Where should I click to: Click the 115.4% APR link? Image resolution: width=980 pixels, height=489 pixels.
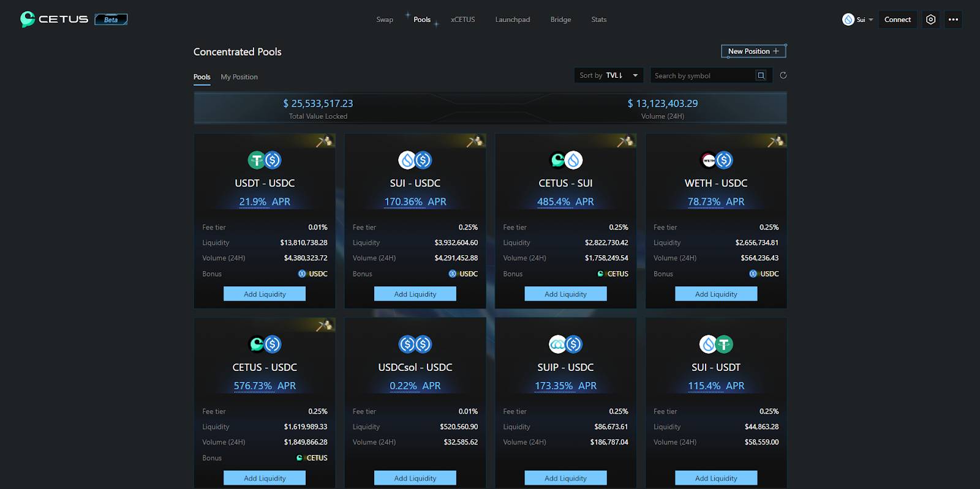[716, 386]
